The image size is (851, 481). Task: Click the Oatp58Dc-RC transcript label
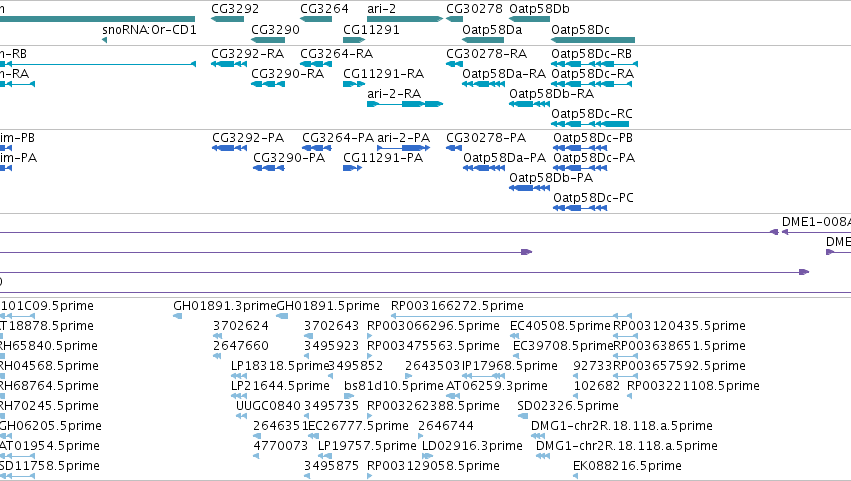coord(592,113)
